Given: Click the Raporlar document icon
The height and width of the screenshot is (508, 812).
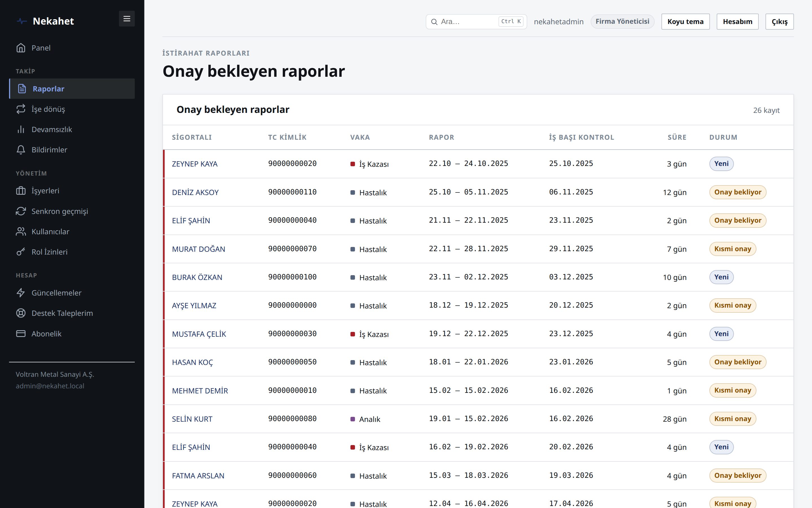Looking at the screenshot, I should pyautogui.click(x=22, y=89).
